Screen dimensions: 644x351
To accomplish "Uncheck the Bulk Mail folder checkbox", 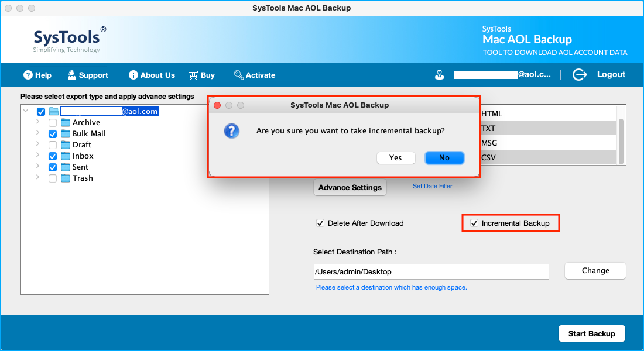I will pyautogui.click(x=53, y=134).
